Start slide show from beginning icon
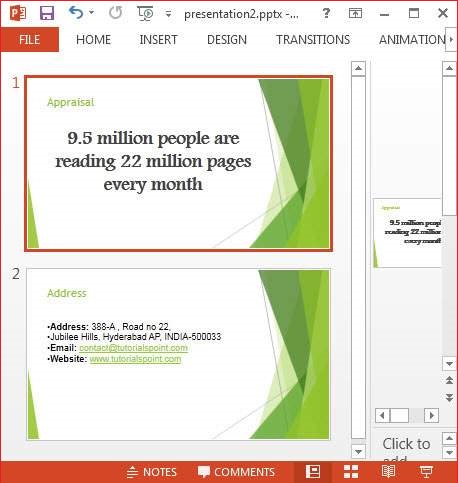The width and height of the screenshot is (458, 483). click(x=145, y=13)
